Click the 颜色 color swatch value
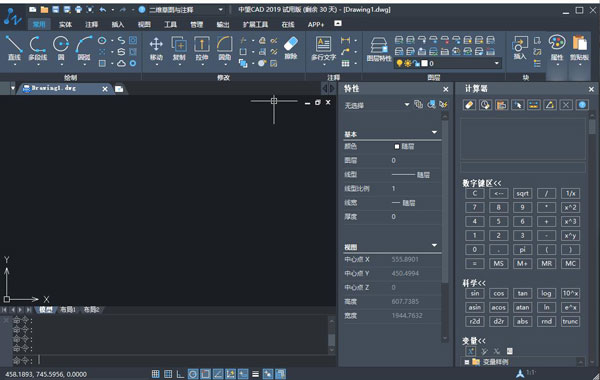The height and width of the screenshot is (380, 600). (x=396, y=147)
